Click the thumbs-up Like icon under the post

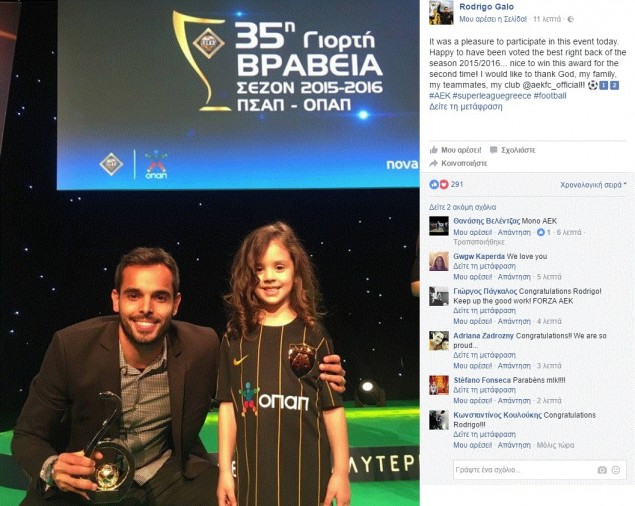[x=434, y=150]
